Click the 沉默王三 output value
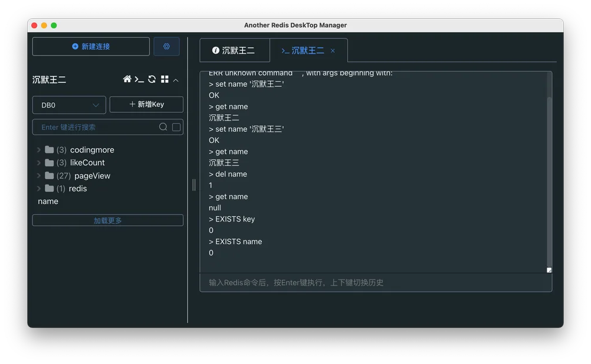This screenshot has width=591, height=364. [x=224, y=162]
